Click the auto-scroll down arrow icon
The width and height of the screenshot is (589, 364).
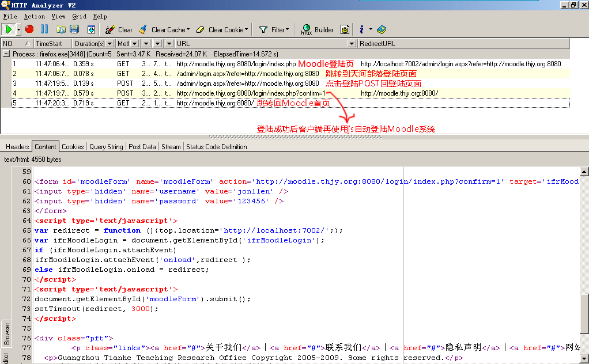tap(91, 29)
